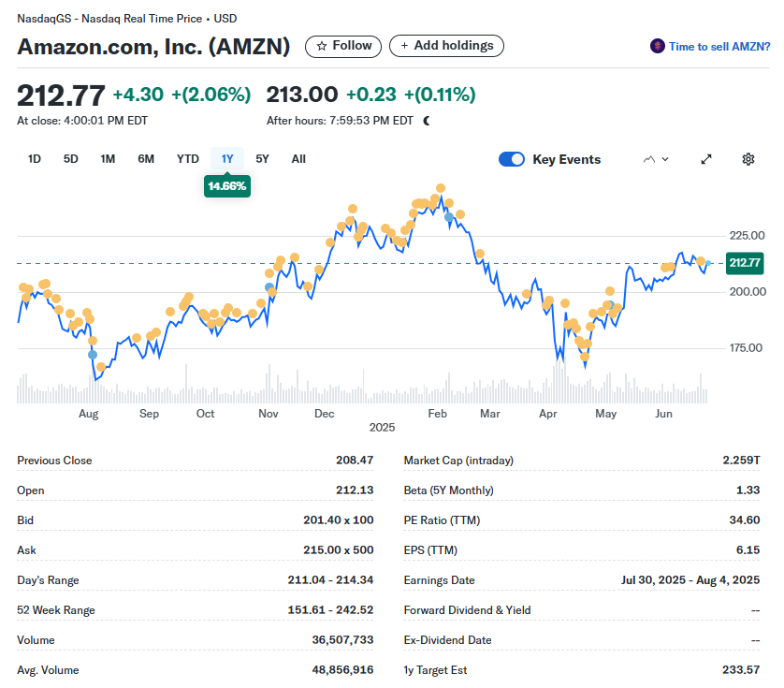Select the 5D chart range tab
The height and width of the screenshot is (688, 784).
coord(70,158)
